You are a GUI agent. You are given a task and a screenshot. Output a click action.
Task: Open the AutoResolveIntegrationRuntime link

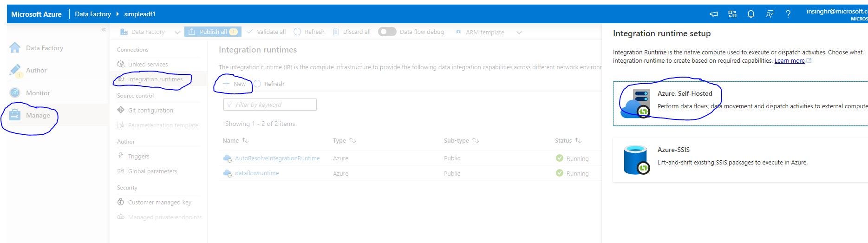coord(277,158)
